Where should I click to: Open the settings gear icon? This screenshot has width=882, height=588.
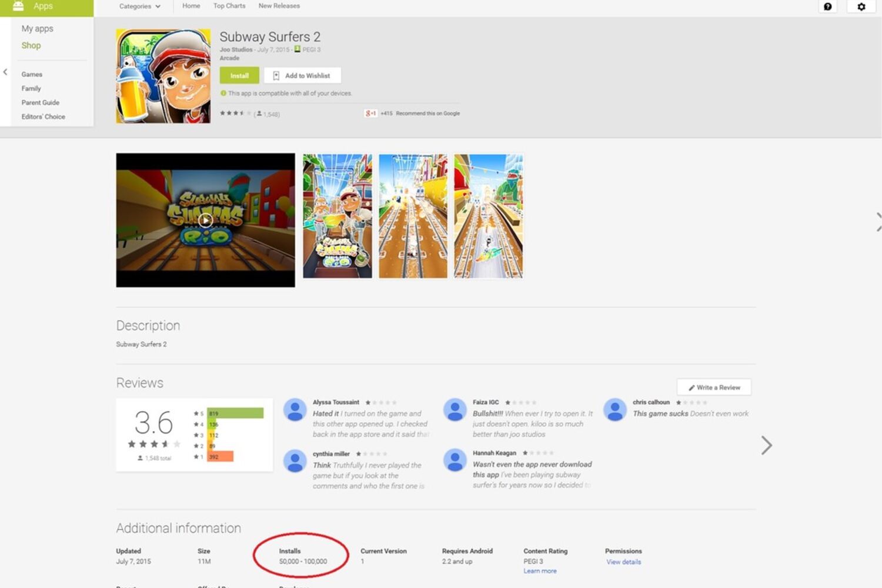[861, 6]
